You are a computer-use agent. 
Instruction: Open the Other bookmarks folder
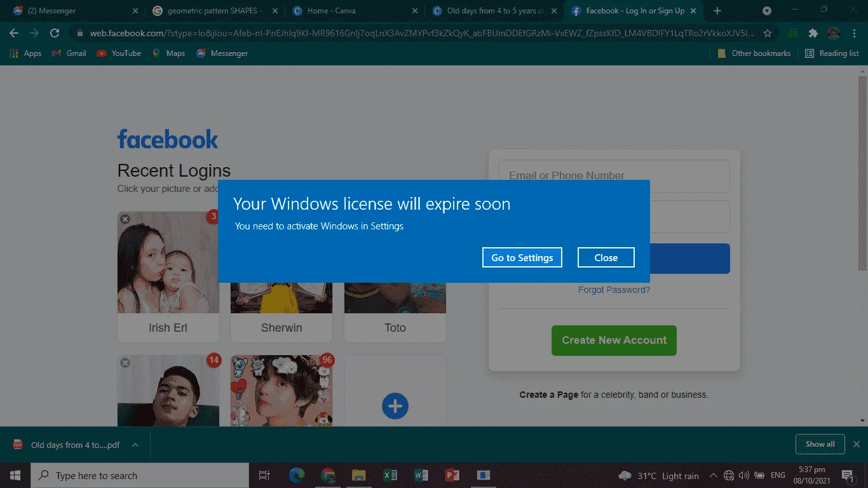point(754,53)
